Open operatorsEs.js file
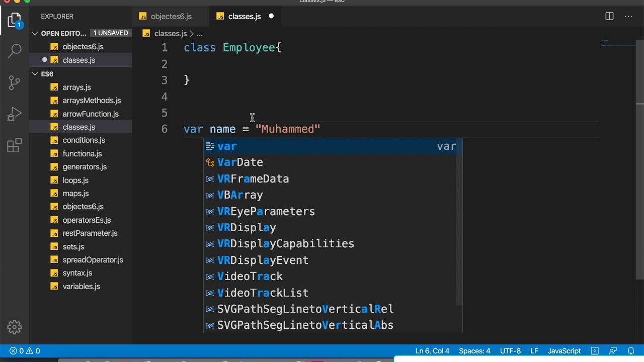This screenshot has width=644, height=362. 80,220
